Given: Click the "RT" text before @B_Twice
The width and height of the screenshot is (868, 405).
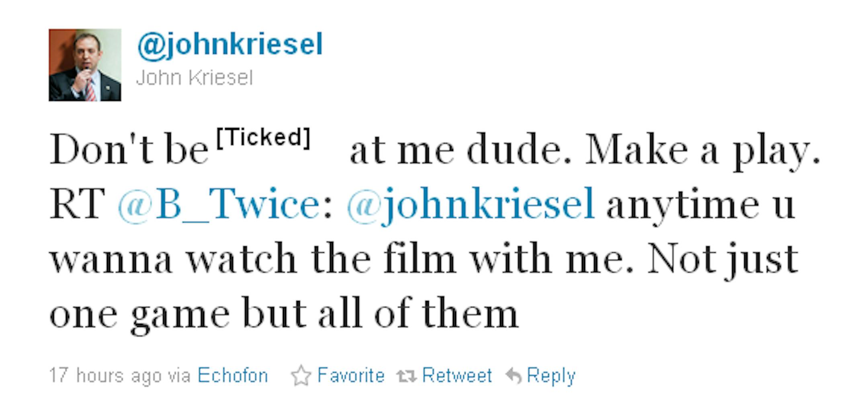Looking at the screenshot, I should (77, 204).
